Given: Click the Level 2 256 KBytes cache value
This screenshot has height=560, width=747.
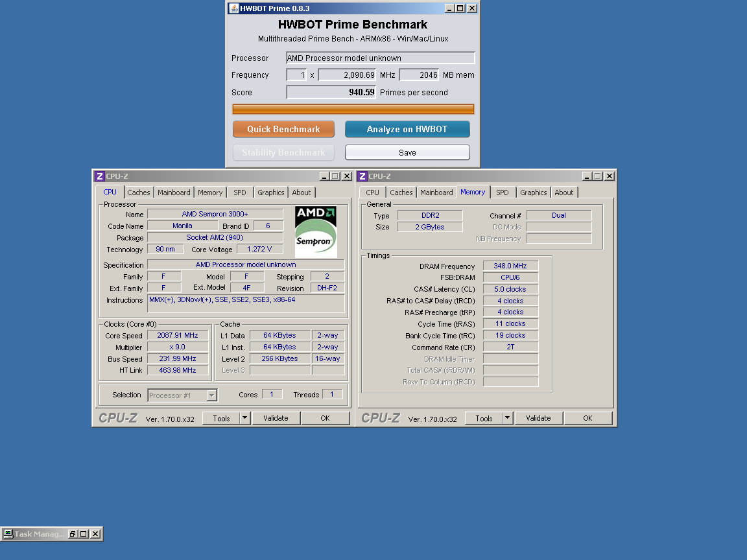Looking at the screenshot, I should [279, 358].
